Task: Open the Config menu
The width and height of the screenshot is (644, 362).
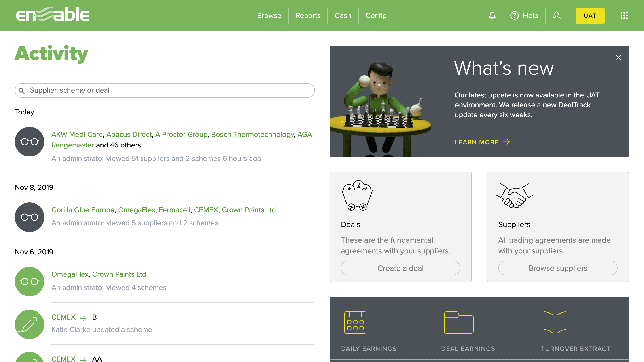Action: click(x=376, y=15)
